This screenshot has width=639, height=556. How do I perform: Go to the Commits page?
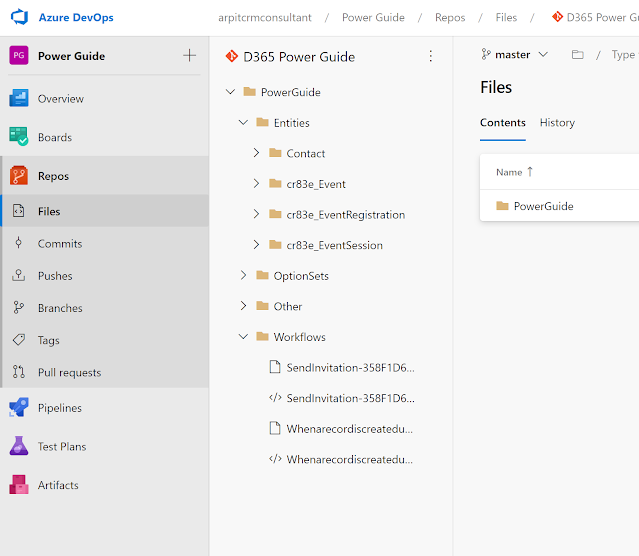pyautogui.click(x=60, y=243)
